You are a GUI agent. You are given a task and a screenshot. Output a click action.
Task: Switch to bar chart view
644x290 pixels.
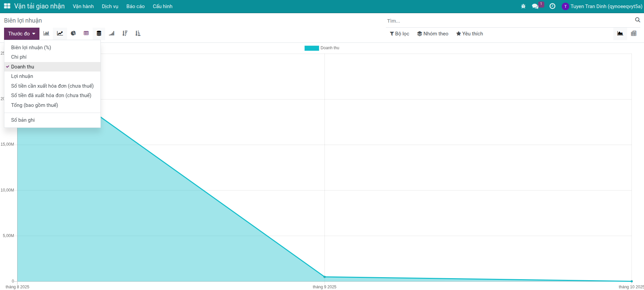(x=46, y=33)
